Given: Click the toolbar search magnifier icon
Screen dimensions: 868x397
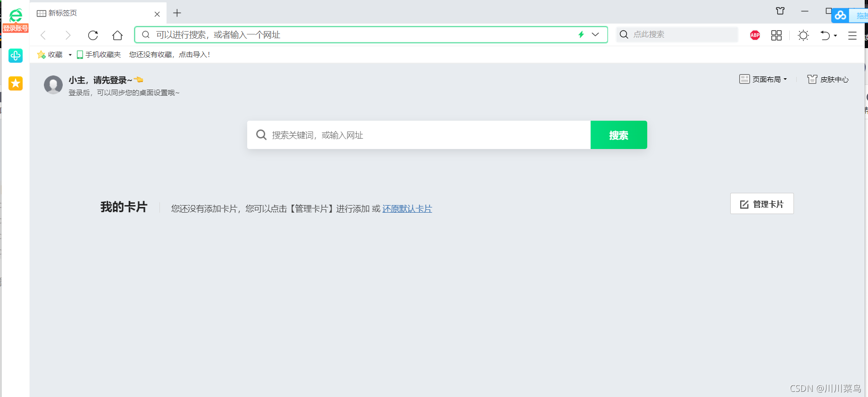Looking at the screenshot, I should (624, 34).
